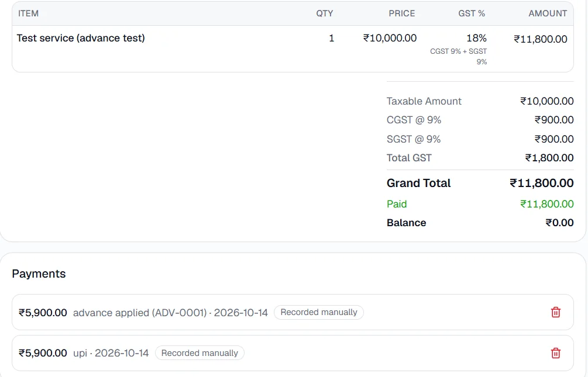The image size is (588, 377).
Task: Select the item row amount ₹11,800.00
Action: tap(541, 39)
